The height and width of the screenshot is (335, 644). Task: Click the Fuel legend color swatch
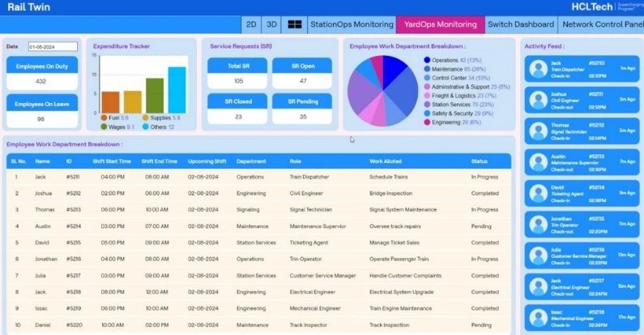click(x=104, y=118)
